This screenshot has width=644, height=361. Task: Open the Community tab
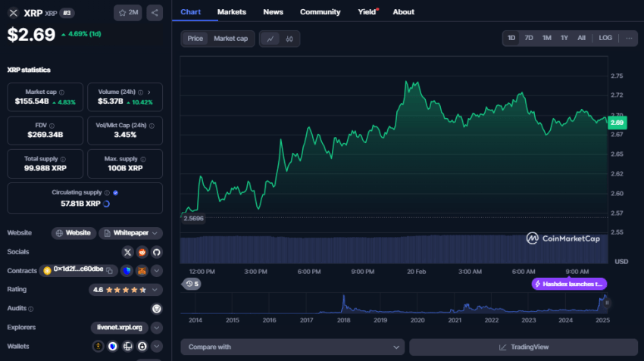point(320,12)
